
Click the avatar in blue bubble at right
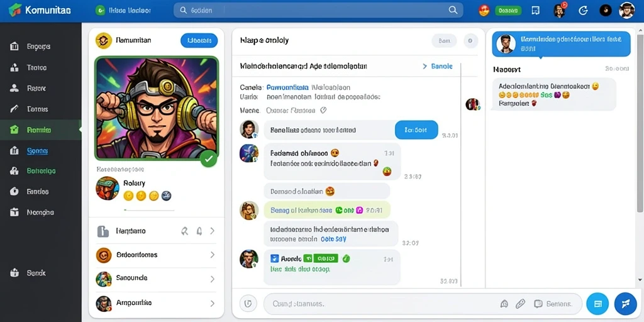pyautogui.click(x=506, y=43)
